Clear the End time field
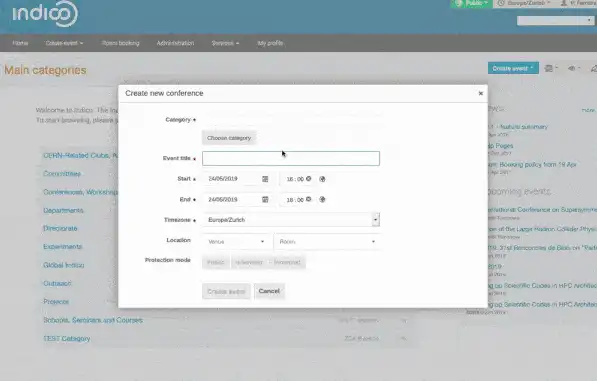This screenshot has width=597, height=381. click(x=308, y=199)
